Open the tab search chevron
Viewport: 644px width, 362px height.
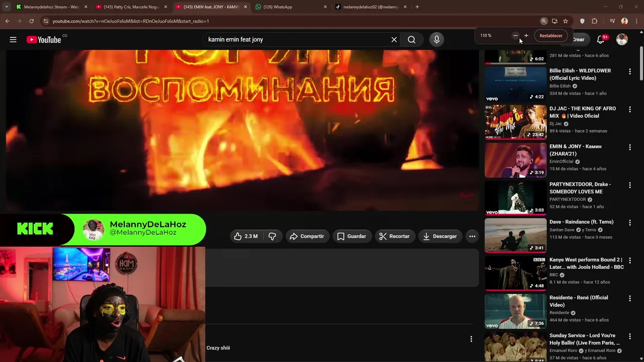(x=7, y=7)
